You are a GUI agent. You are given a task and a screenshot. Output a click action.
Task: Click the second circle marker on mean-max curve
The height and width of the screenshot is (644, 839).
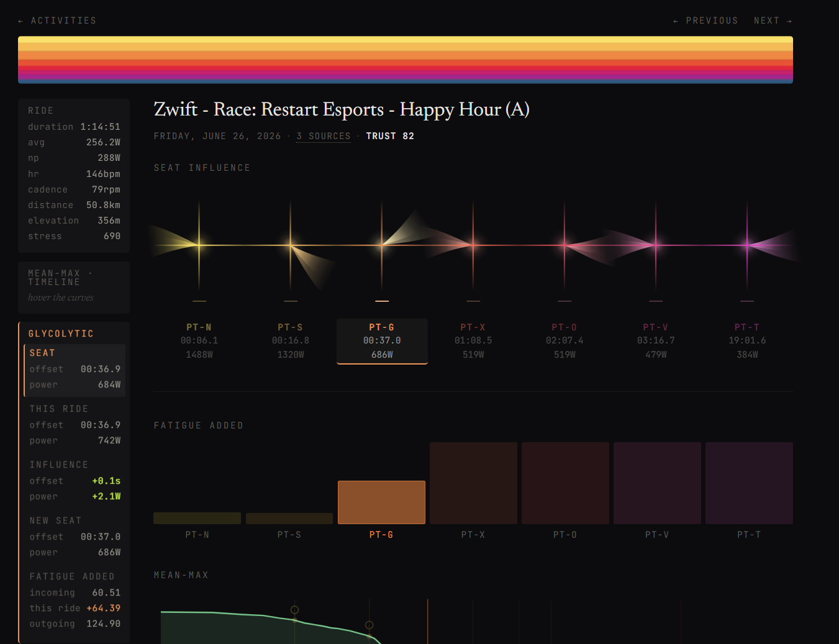[x=370, y=625]
